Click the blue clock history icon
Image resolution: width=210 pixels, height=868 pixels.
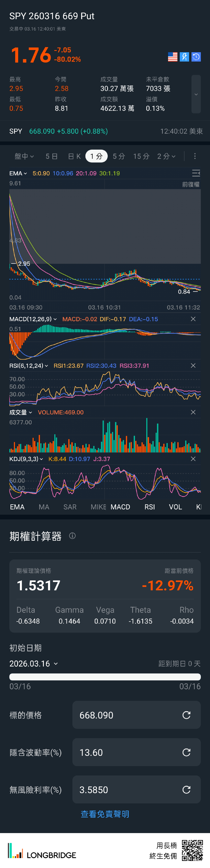coord(196,57)
